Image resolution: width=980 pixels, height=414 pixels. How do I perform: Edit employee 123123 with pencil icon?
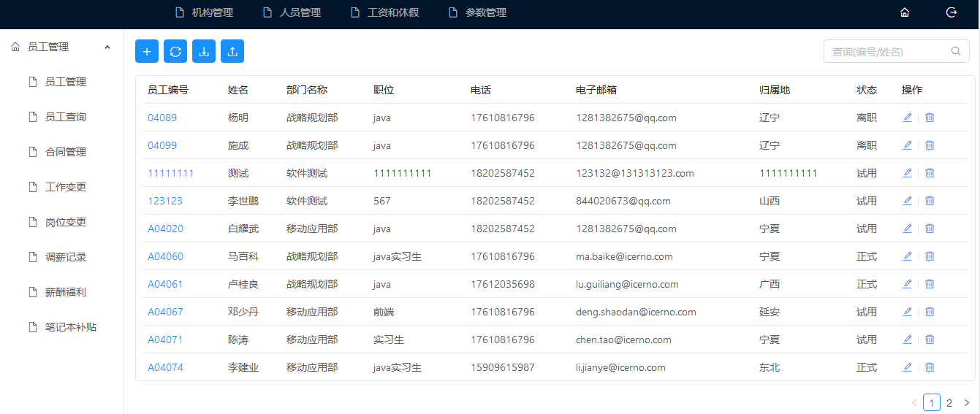coord(908,200)
